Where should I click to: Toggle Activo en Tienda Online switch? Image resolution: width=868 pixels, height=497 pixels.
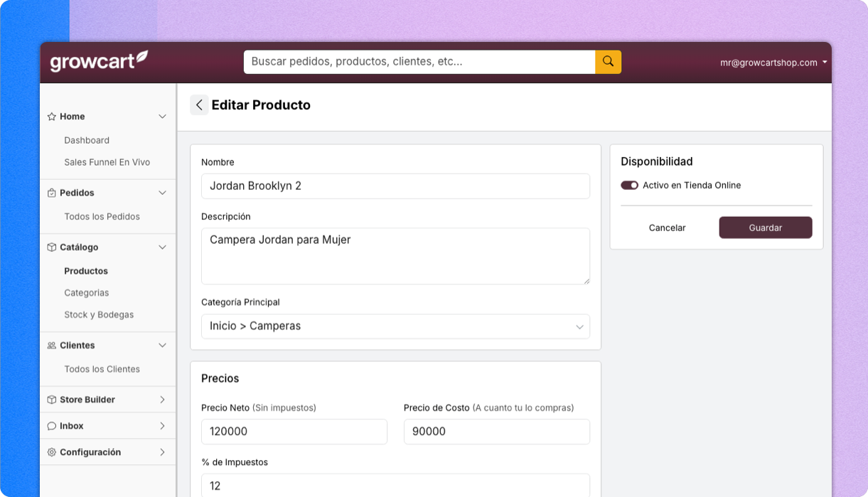point(629,186)
